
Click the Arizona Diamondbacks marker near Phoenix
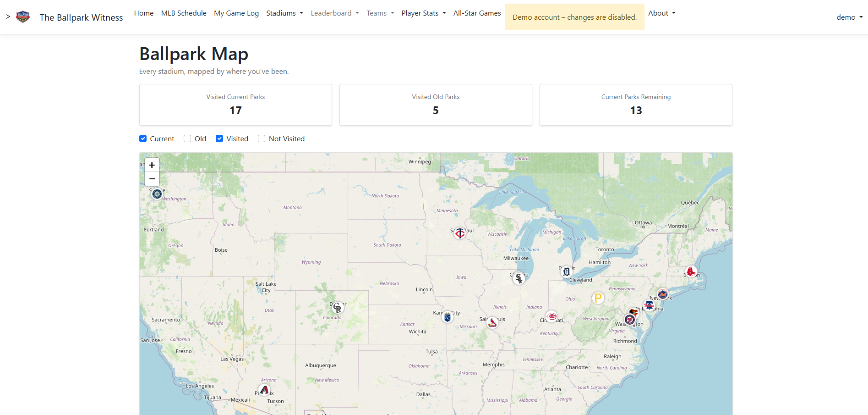pos(264,390)
